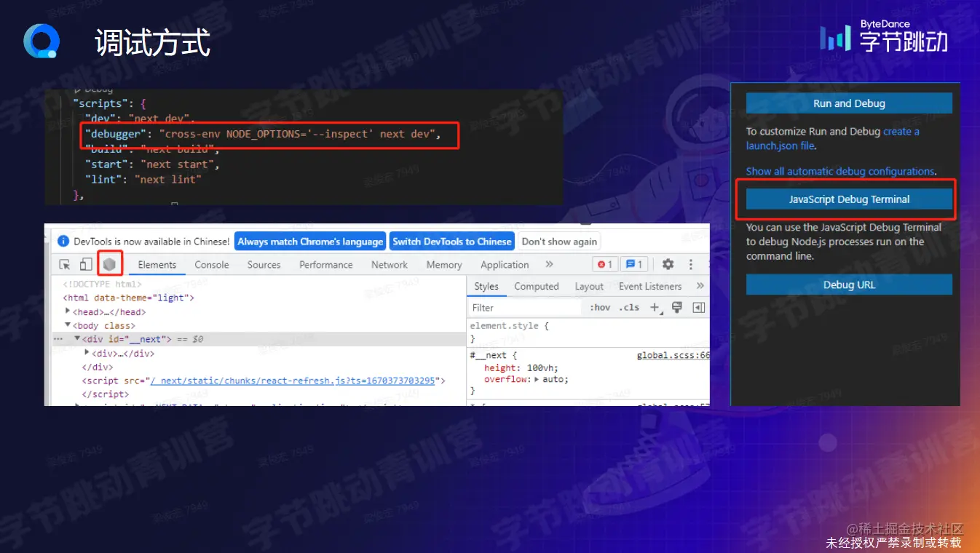Click the new style rule plus icon
Viewport: 980px width, 553px height.
(655, 307)
